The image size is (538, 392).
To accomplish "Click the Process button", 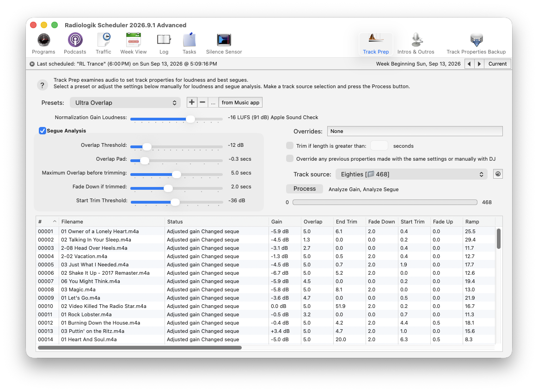I will click(304, 189).
